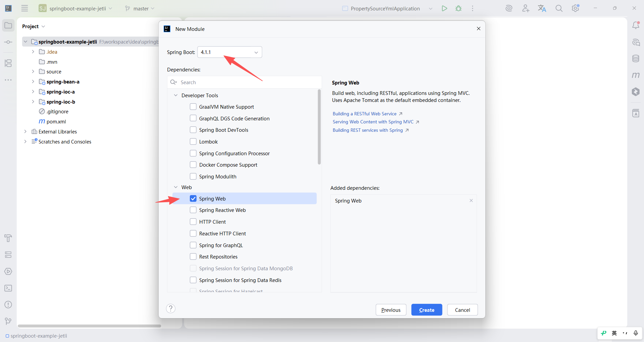Open the Database tool window
The image size is (644, 342).
[636, 59]
